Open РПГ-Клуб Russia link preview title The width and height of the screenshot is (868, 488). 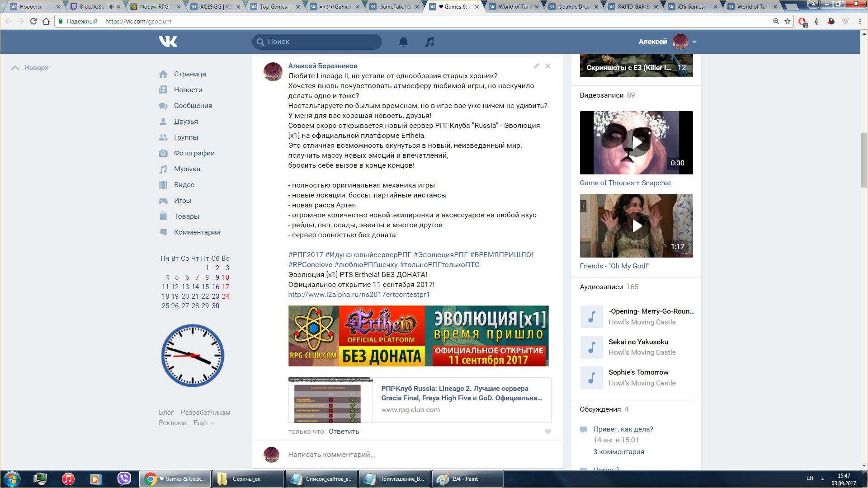(462, 393)
